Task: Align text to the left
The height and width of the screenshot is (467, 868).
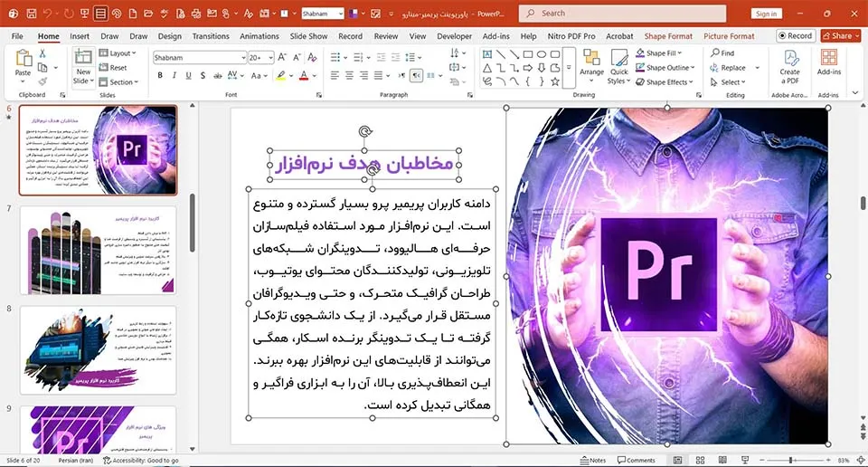Action: [335, 75]
